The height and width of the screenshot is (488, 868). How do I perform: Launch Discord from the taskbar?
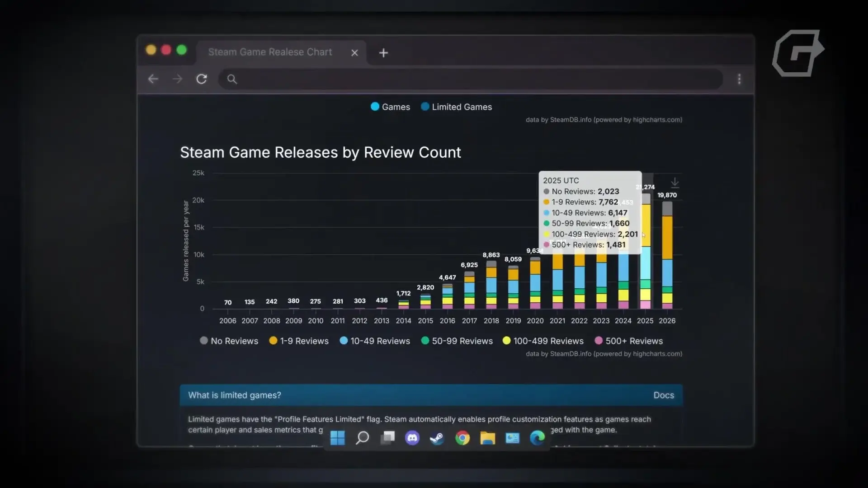[x=412, y=437]
